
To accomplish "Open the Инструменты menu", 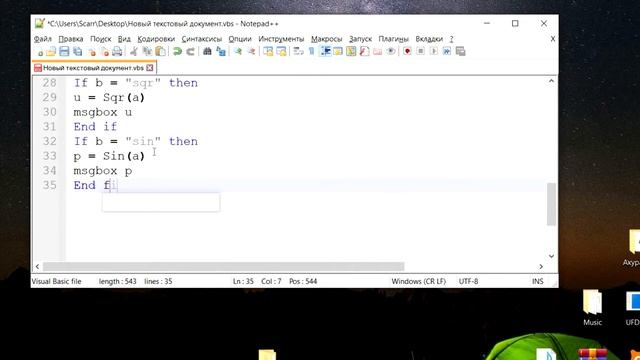I will pyautogui.click(x=281, y=39).
